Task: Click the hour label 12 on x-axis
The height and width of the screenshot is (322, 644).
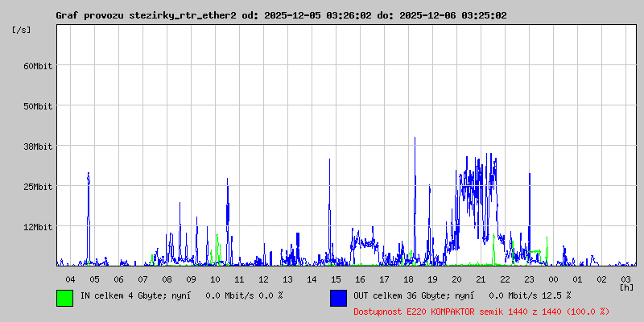Action: point(263,279)
